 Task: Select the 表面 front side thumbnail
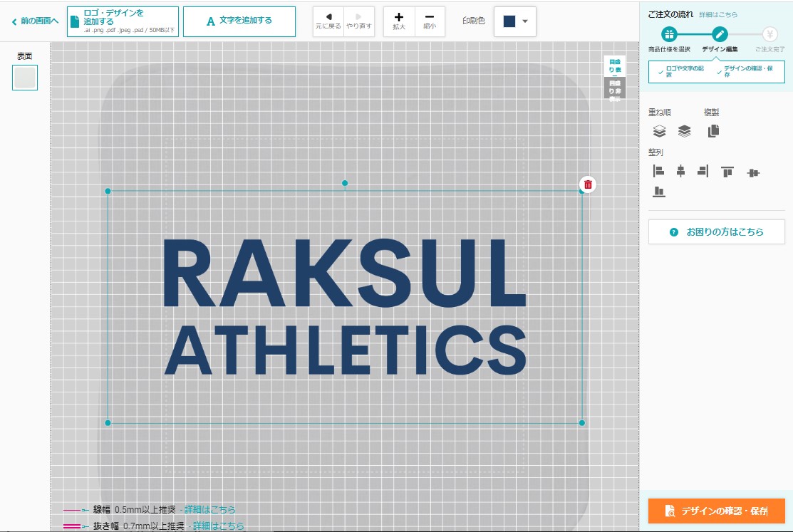coord(25,78)
